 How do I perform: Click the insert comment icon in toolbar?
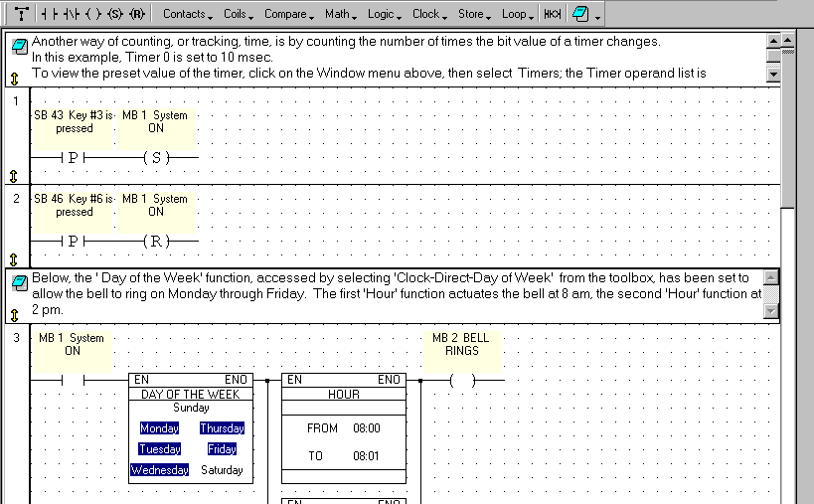pyautogui.click(x=579, y=14)
